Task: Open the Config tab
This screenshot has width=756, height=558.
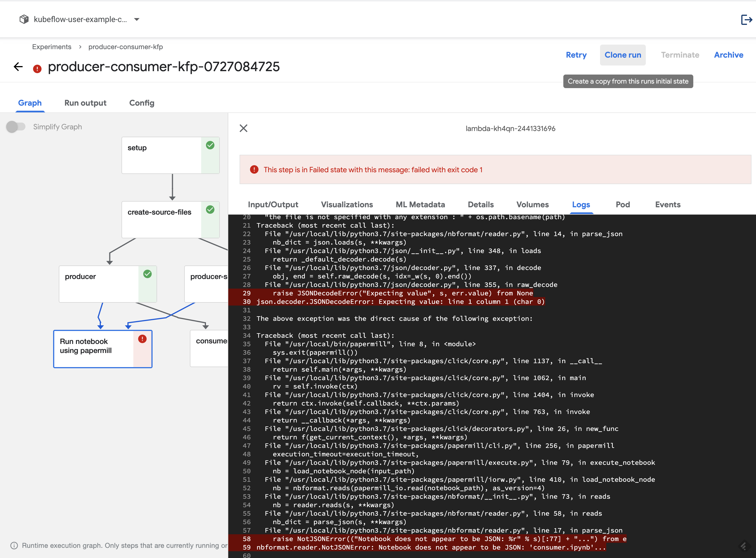Action: 142,103
